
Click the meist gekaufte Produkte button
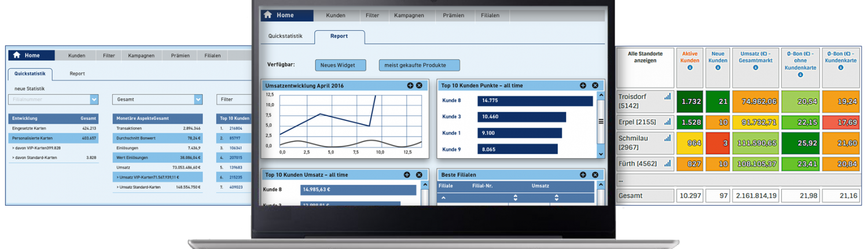[420, 65]
